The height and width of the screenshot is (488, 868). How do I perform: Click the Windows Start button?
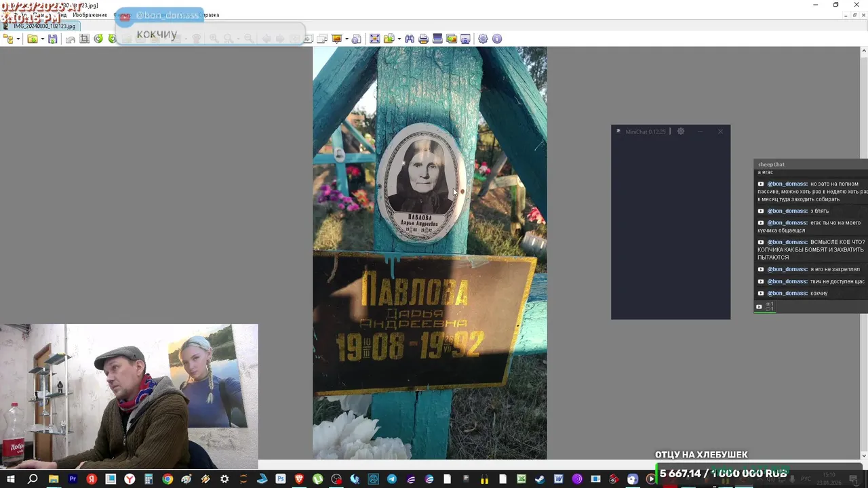[x=11, y=479]
